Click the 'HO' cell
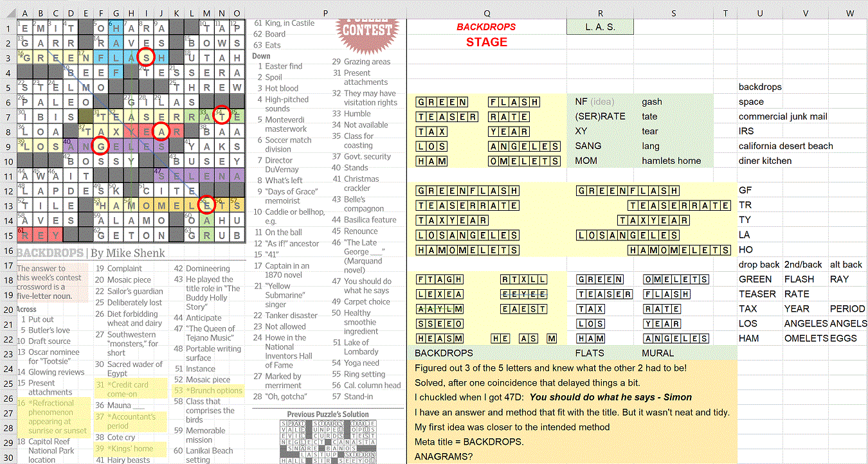Screen dimensions: 868x464 tap(759, 249)
